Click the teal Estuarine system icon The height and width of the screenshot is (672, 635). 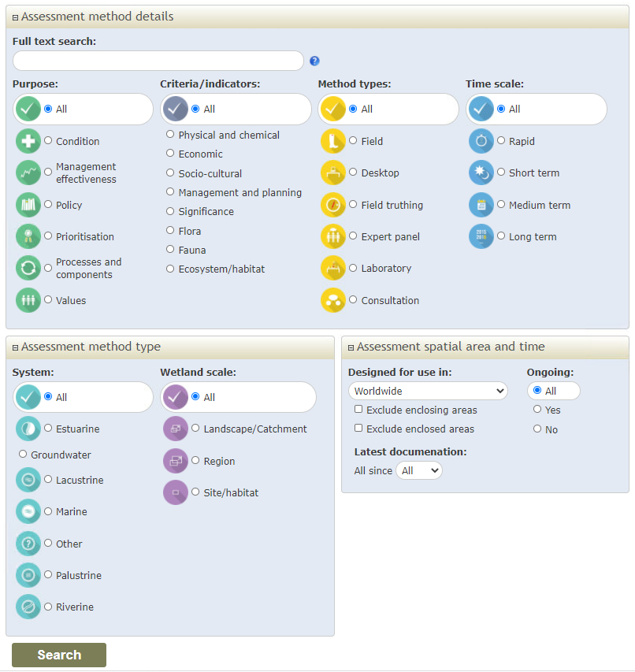tap(28, 429)
